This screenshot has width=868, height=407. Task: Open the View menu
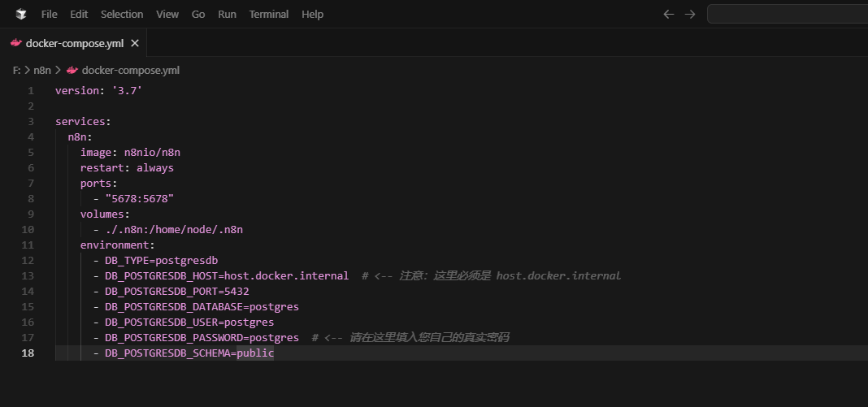[x=167, y=14]
